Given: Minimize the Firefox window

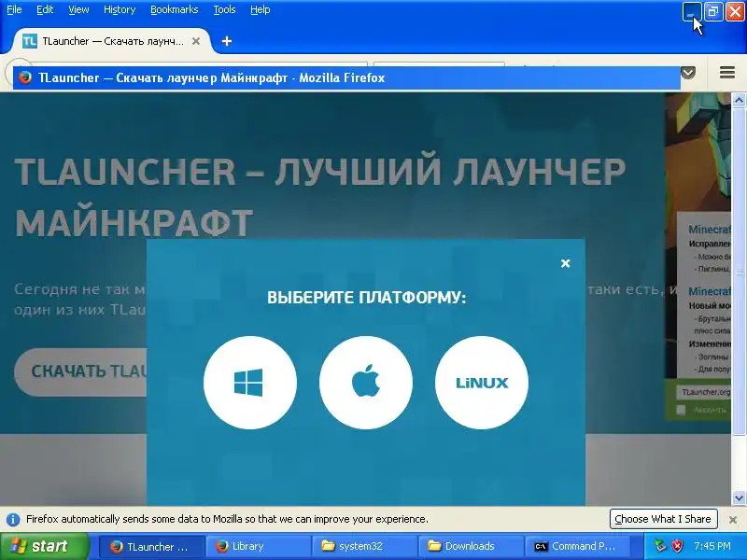Looking at the screenshot, I should coord(691,12).
